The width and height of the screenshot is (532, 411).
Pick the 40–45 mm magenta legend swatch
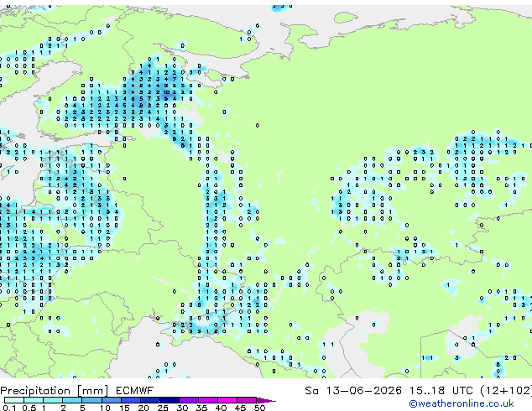(x=227, y=400)
